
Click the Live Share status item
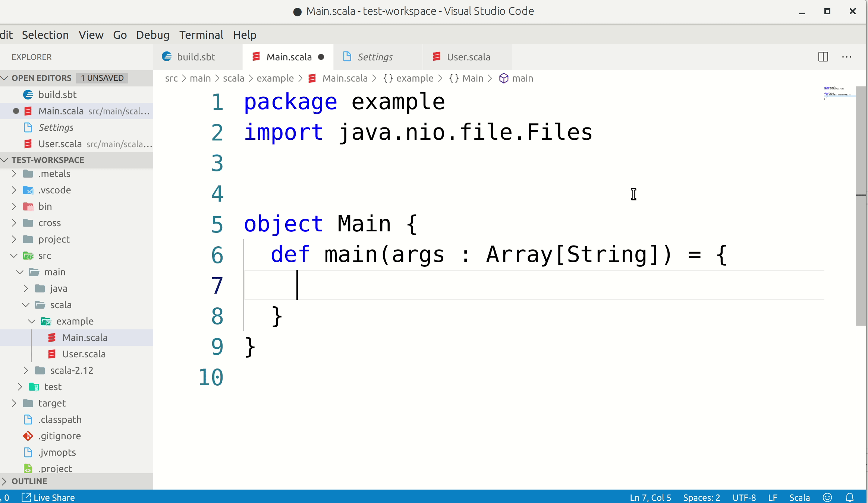pyautogui.click(x=48, y=497)
